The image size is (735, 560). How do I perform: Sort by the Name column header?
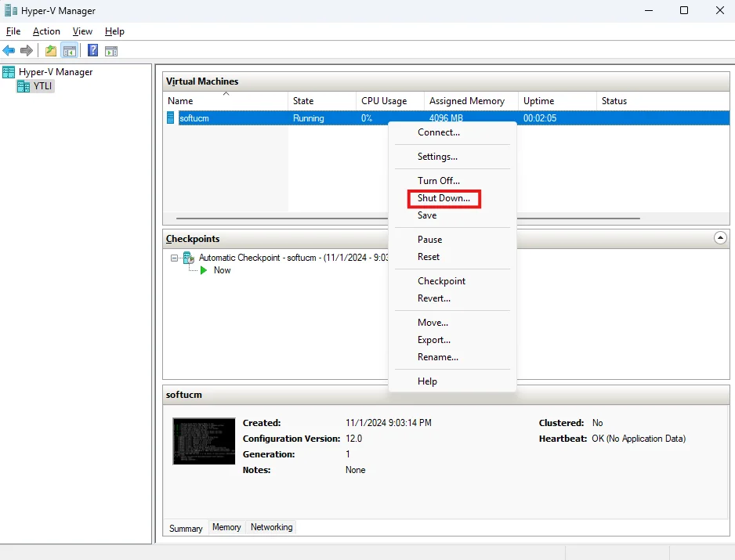coord(226,101)
